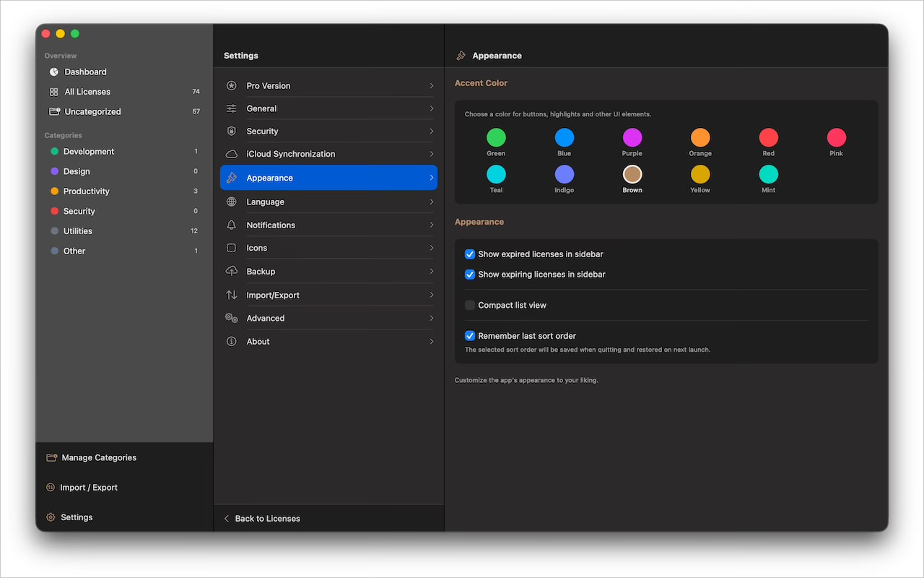The width and height of the screenshot is (924, 578).
Task: Select the Orange accent color
Action: pos(700,137)
